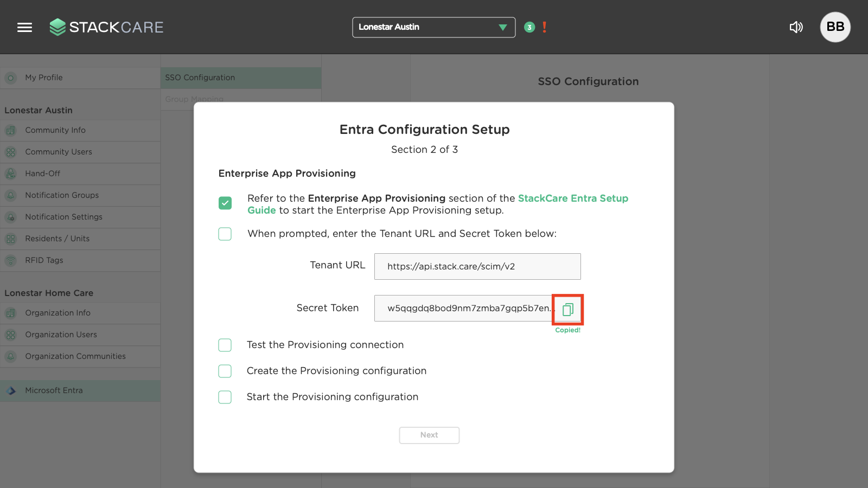
Task: Open Organization Users in the sidebar
Action: 80,335
